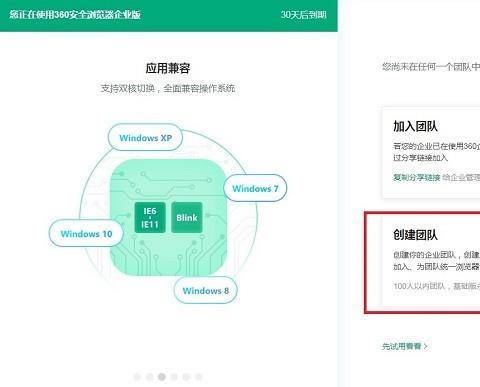
Task: Go to the fifth carousel slide dot
Action: pos(186,377)
